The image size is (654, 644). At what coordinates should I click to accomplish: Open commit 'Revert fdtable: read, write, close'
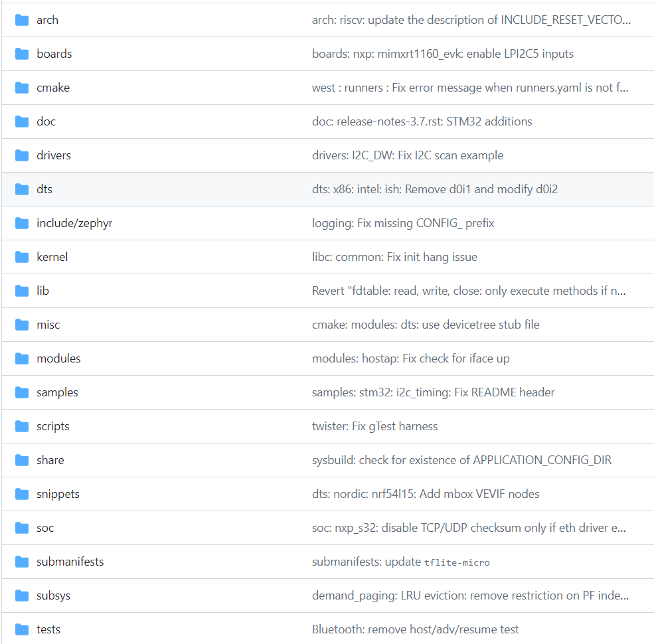coord(469,291)
